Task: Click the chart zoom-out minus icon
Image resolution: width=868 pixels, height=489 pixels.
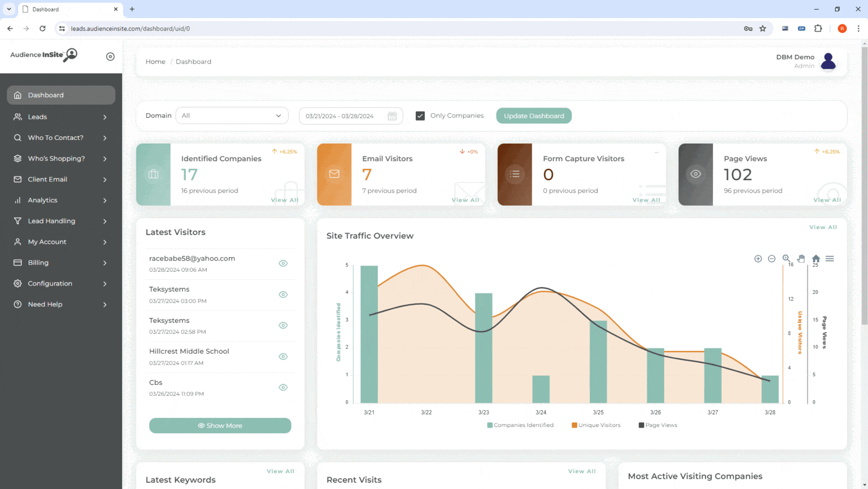Action: click(771, 259)
